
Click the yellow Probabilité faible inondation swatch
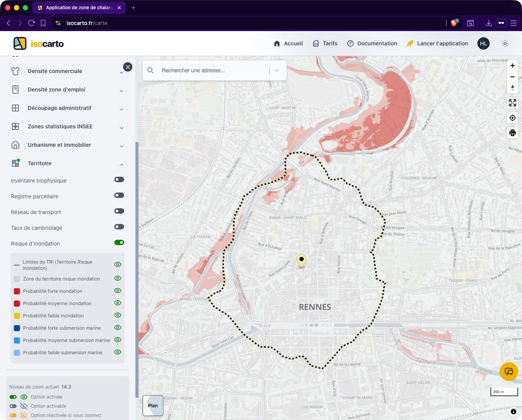(17, 316)
